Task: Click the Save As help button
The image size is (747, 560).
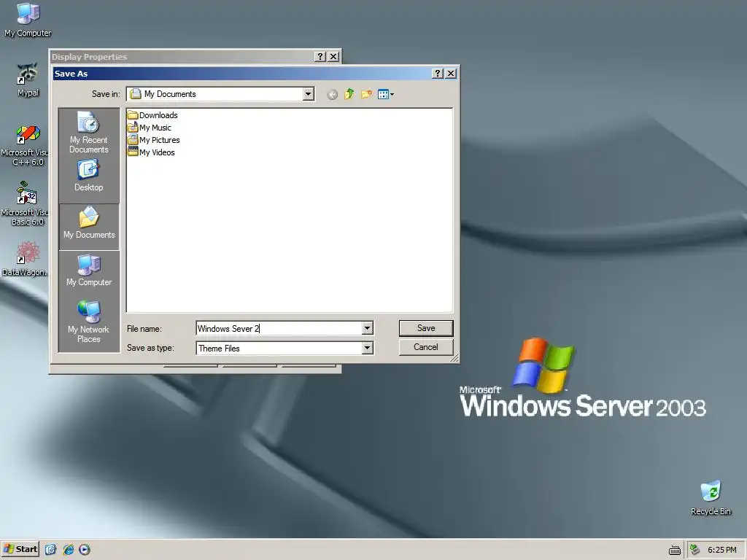Action: coord(438,74)
